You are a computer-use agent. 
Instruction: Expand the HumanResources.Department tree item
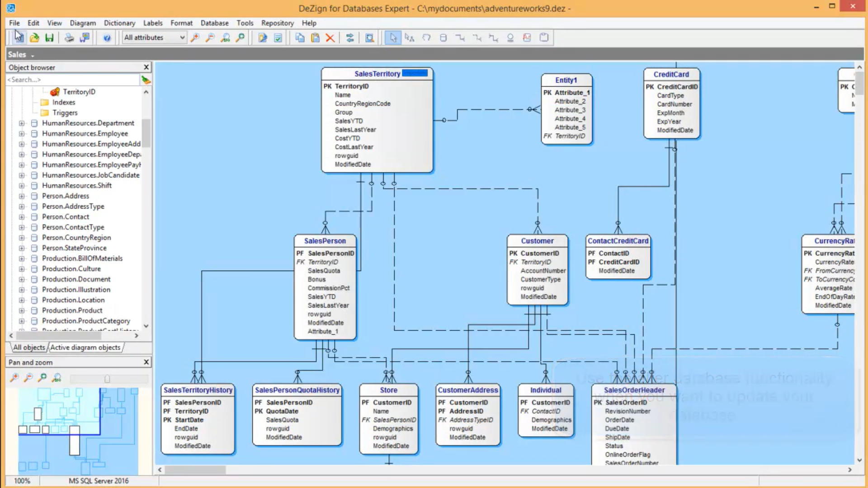[21, 123]
